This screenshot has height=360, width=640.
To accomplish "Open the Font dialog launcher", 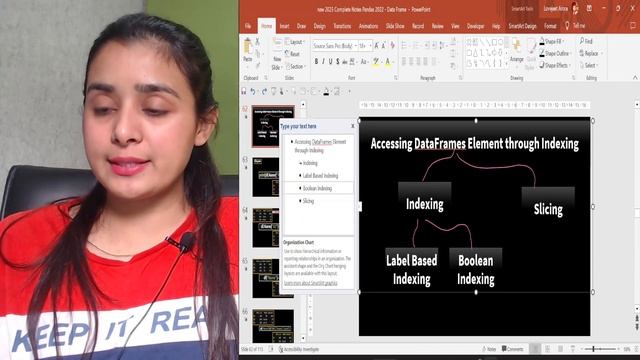I will pyautogui.click(x=396, y=78).
